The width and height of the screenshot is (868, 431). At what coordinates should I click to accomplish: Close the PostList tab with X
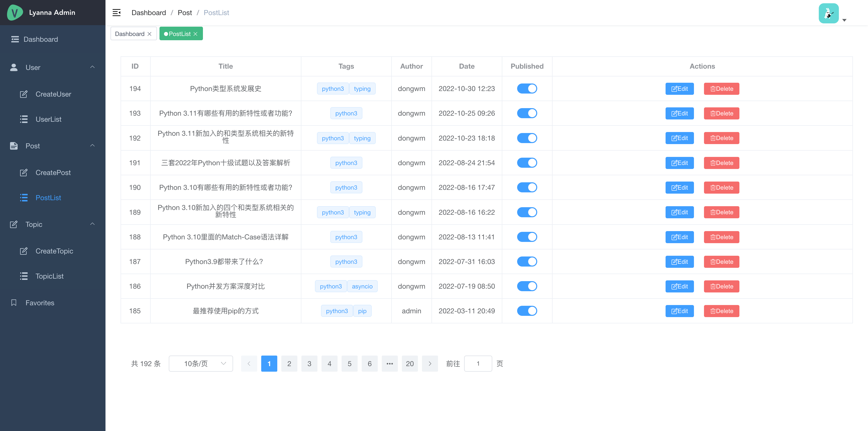coord(195,34)
